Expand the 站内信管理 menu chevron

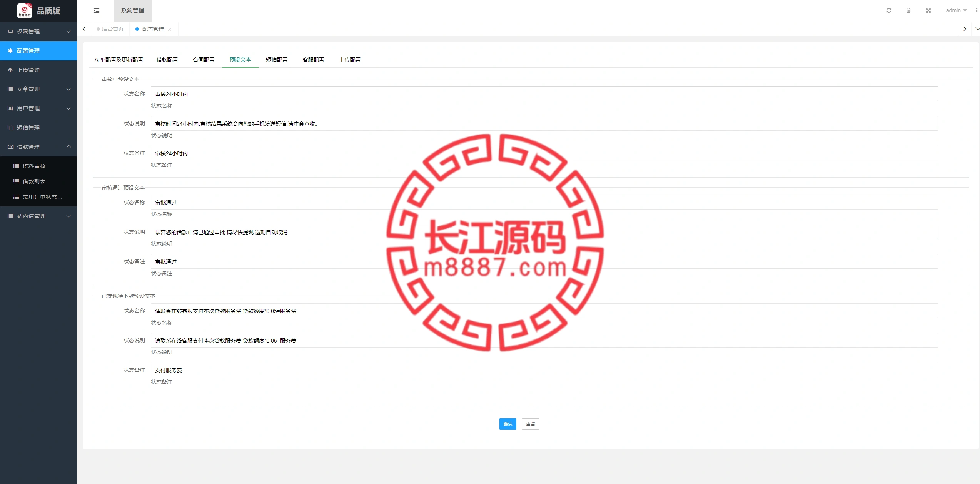[x=68, y=216]
